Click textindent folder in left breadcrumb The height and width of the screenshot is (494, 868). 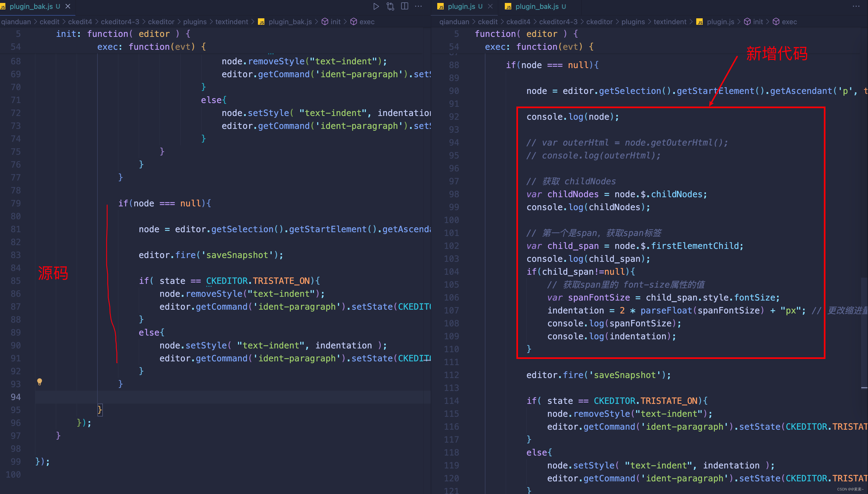[232, 22]
